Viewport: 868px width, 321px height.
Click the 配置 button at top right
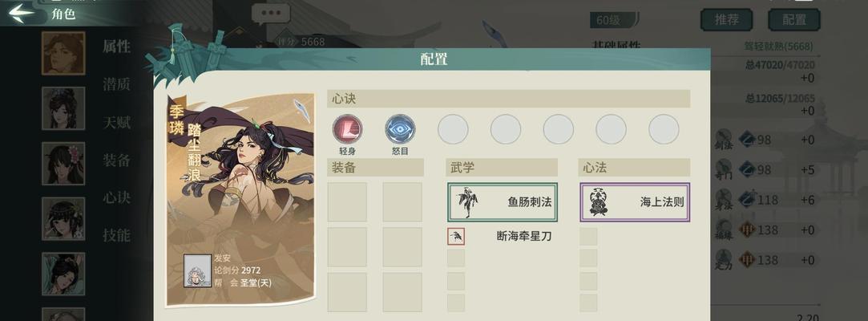(x=793, y=19)
